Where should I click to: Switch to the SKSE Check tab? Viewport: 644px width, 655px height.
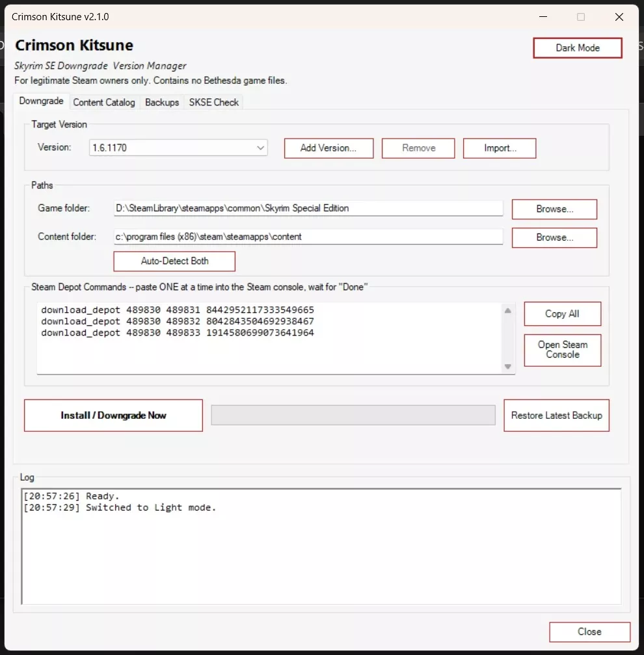[213, 102]
